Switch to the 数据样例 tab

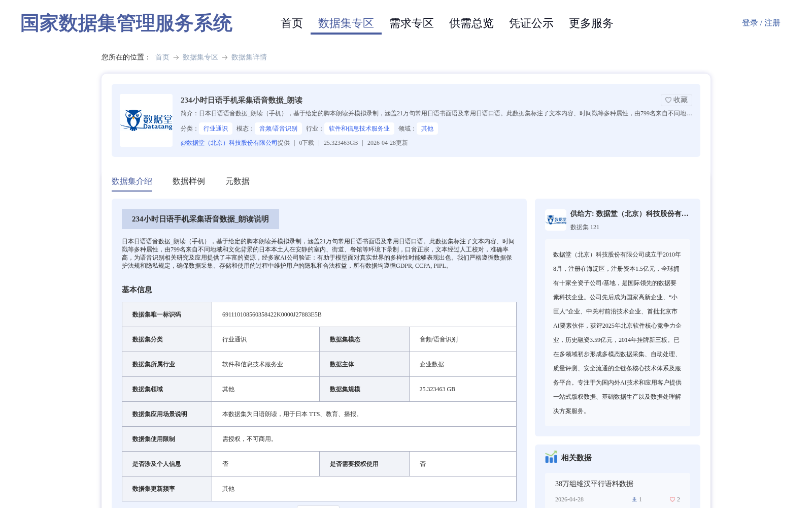189,181
